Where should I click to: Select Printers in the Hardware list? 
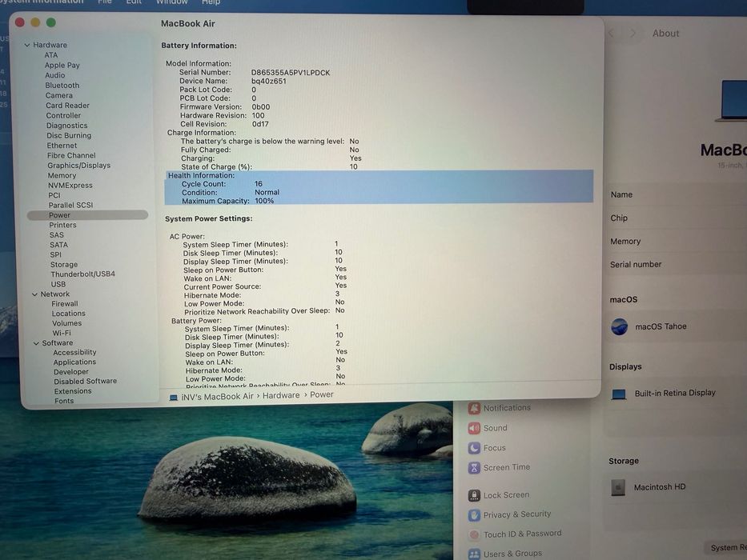tap(62, 226)
